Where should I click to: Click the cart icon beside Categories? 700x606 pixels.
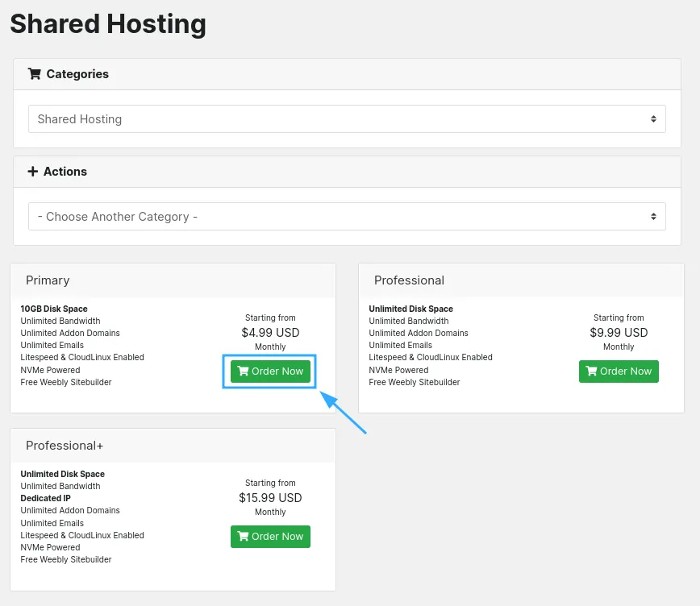pyautogui.click(x=35, y=73)
